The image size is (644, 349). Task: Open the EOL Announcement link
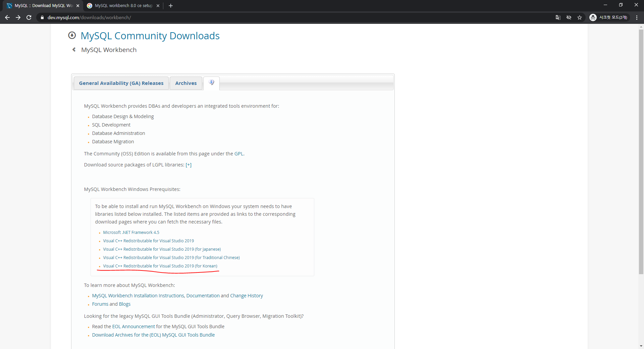[133, 327]
